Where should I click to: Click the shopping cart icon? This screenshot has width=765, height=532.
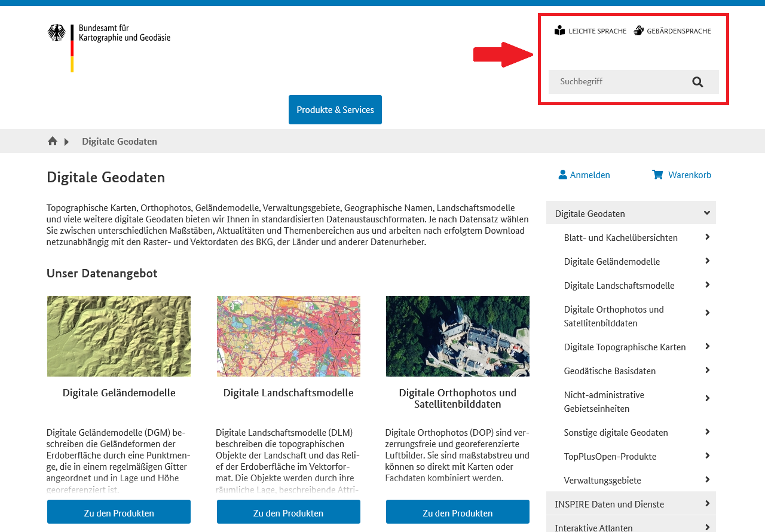coord(657,175)
